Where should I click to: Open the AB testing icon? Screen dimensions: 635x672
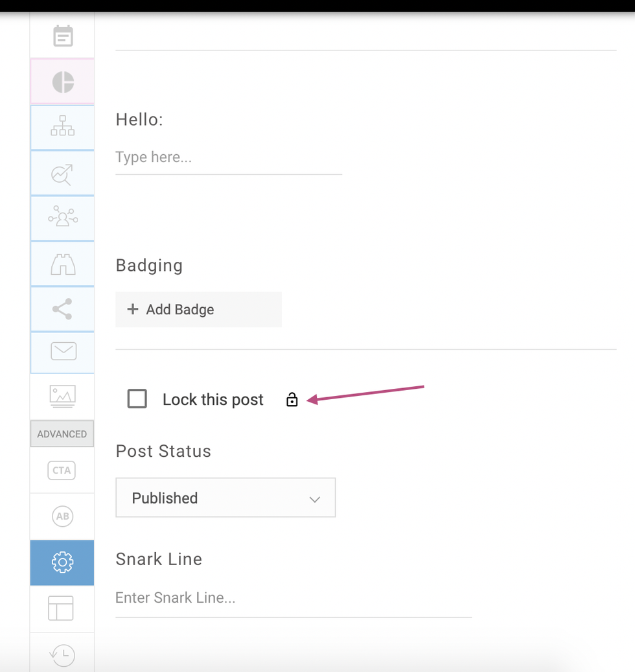point(62,516)
